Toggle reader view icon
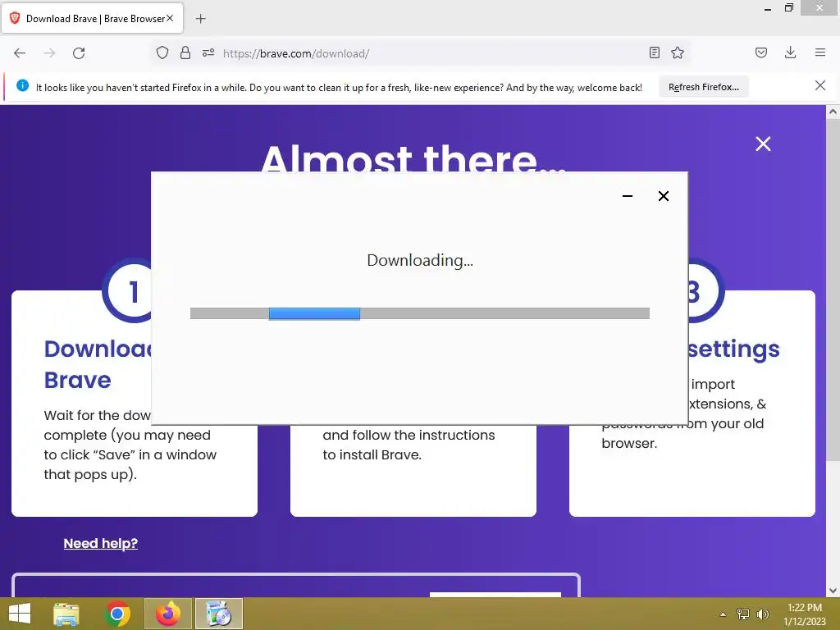 pos(654,52)
